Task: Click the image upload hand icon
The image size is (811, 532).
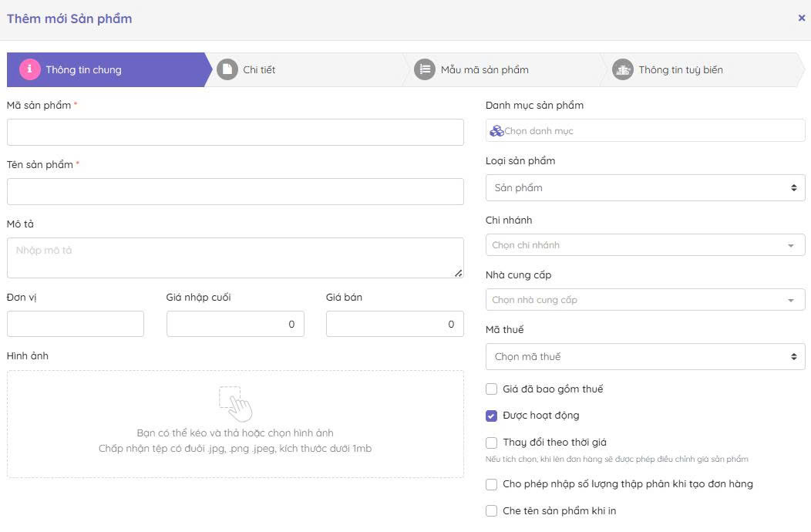Action: pyautogui.click(x=235, y=403)
